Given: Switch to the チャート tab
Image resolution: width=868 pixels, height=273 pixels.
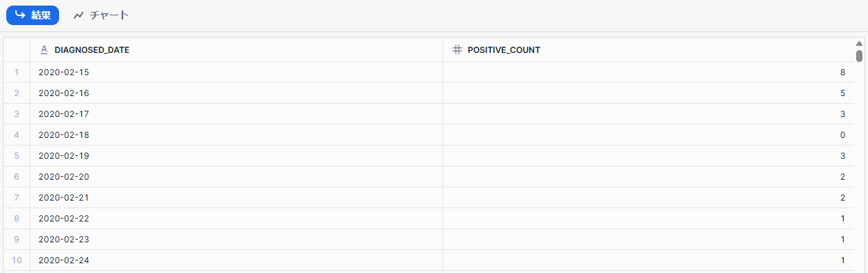Looking at the screenshot, I should click(101, 15).
